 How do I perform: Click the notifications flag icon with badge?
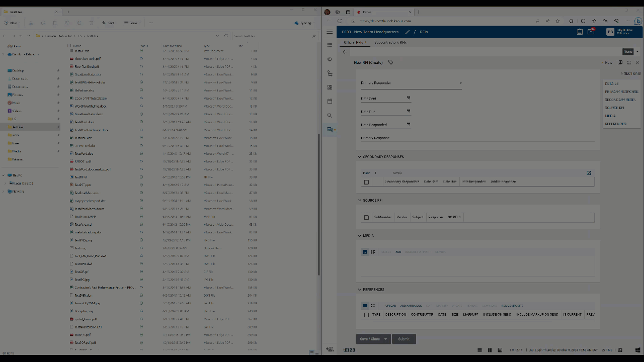tap(591, 32)
